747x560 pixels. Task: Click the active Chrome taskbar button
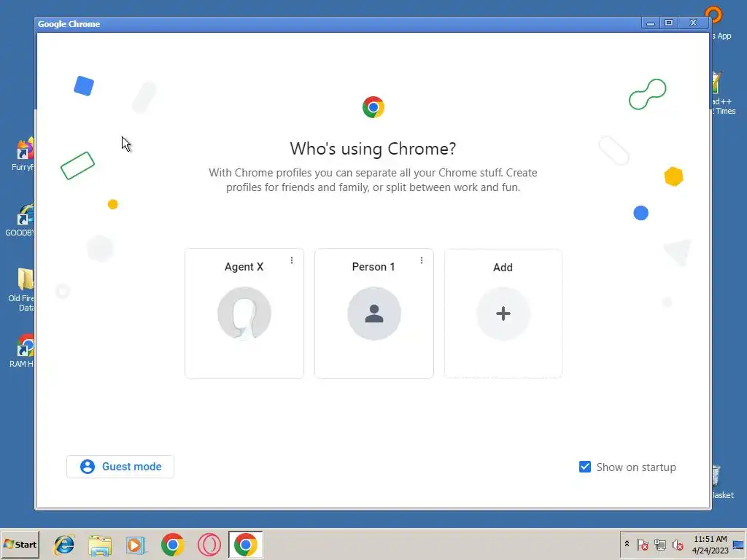click(x=245, y=545)
